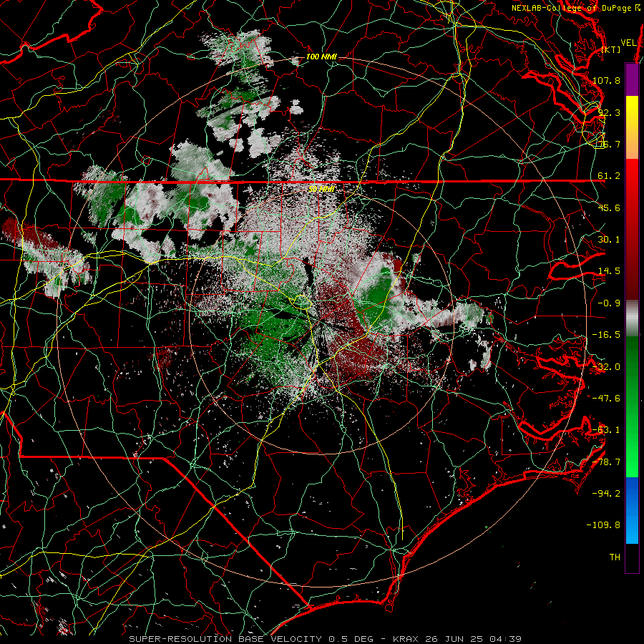Viewport: 644px width, 644px height.
Task: Select the gray near-zero color bar segment
Action: pyautogui.click(x=632, y=318)
